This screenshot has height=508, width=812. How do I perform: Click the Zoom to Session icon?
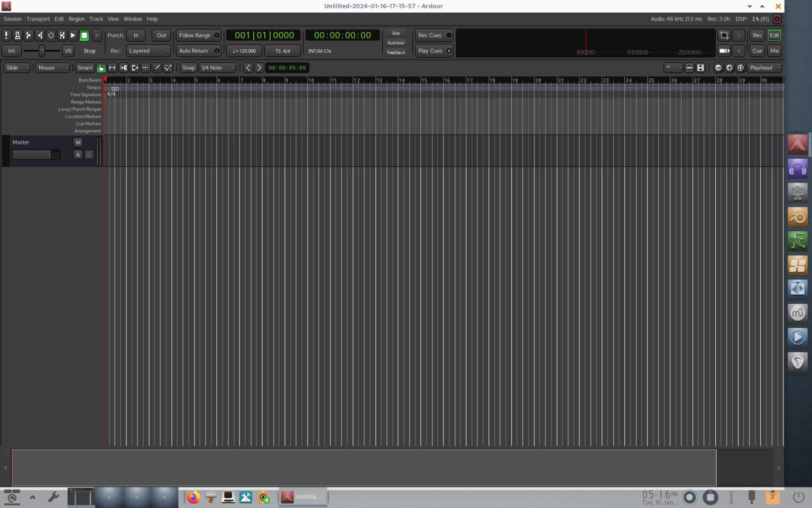(x=740, y=68)
